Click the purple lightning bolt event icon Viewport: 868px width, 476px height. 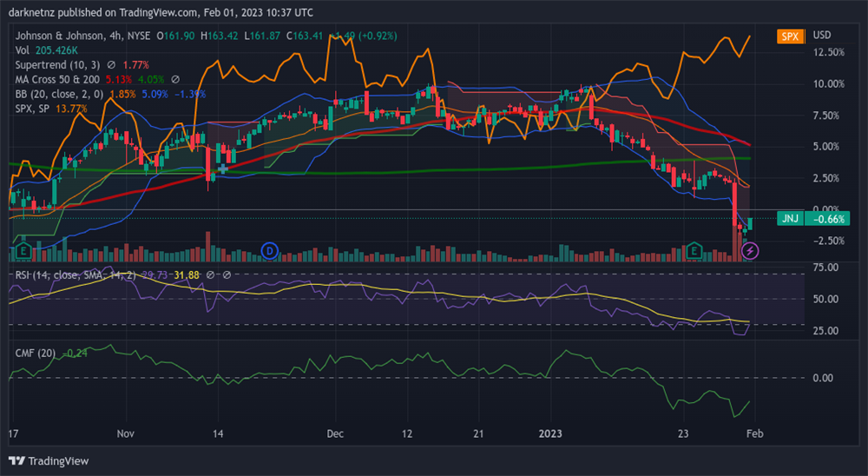coord(752,251)
